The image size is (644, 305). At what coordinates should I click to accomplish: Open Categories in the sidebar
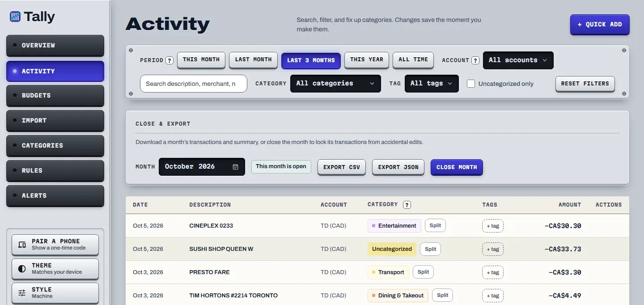[55, 146]
